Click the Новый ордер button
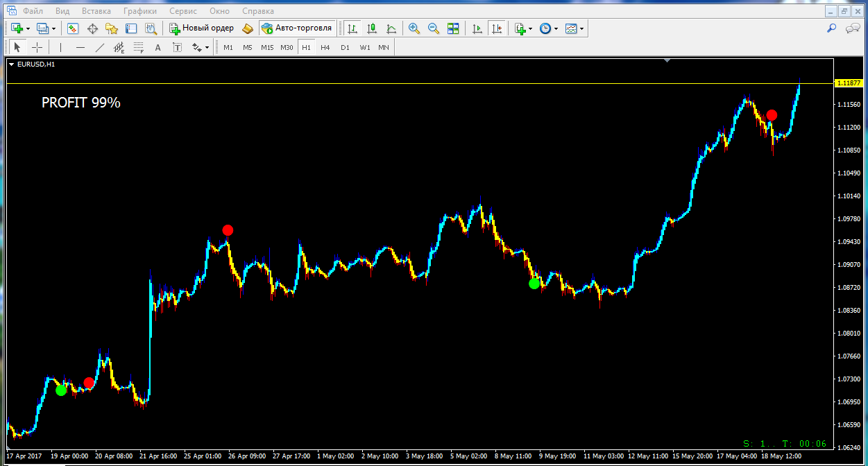 [x=201, y=28]
